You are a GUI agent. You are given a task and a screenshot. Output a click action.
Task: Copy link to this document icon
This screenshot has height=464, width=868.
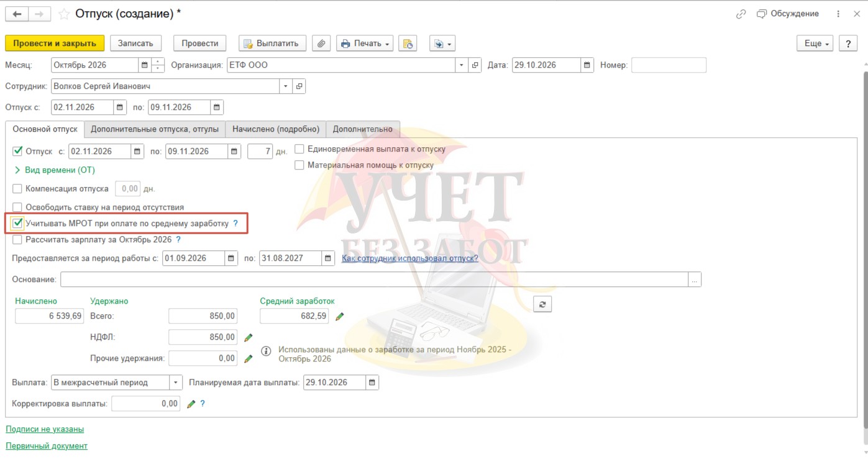point(740,14)
